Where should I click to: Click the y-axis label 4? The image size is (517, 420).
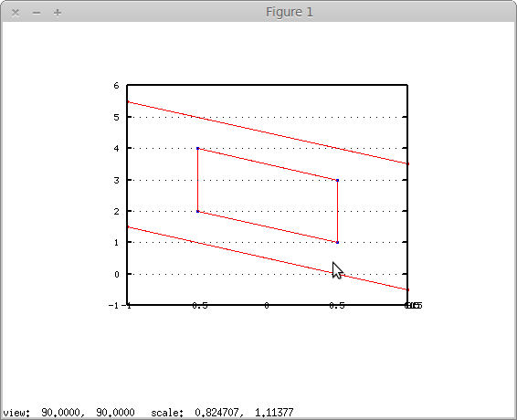pos(116,149)
